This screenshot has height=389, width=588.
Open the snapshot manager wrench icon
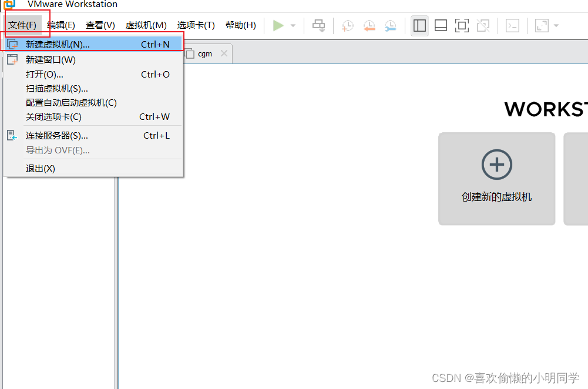[x=391, y=25]
